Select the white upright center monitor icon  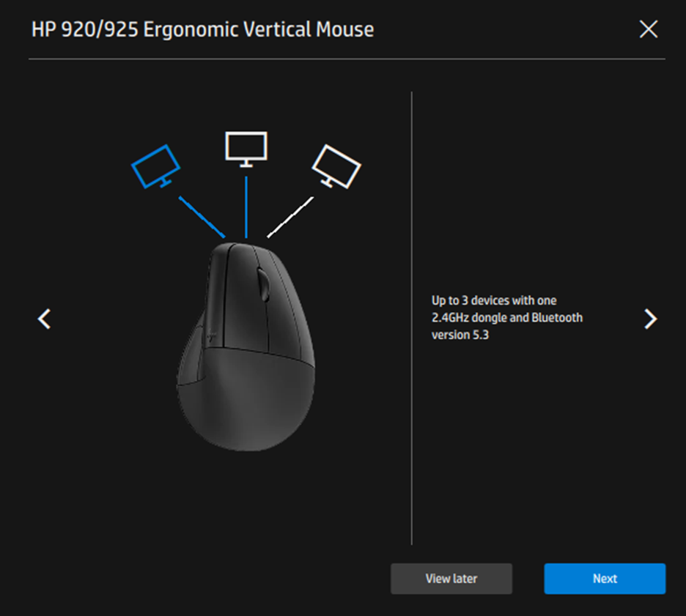[246, 149]
